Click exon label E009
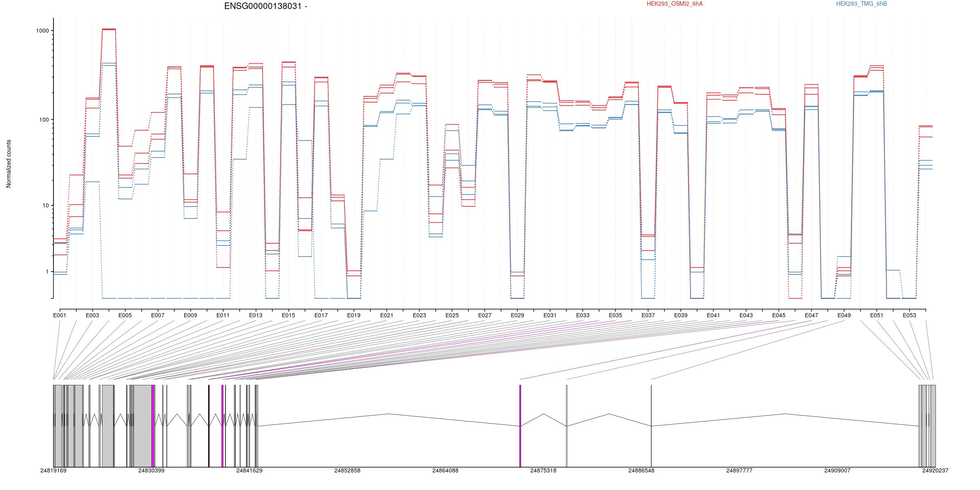 (190, 315)
